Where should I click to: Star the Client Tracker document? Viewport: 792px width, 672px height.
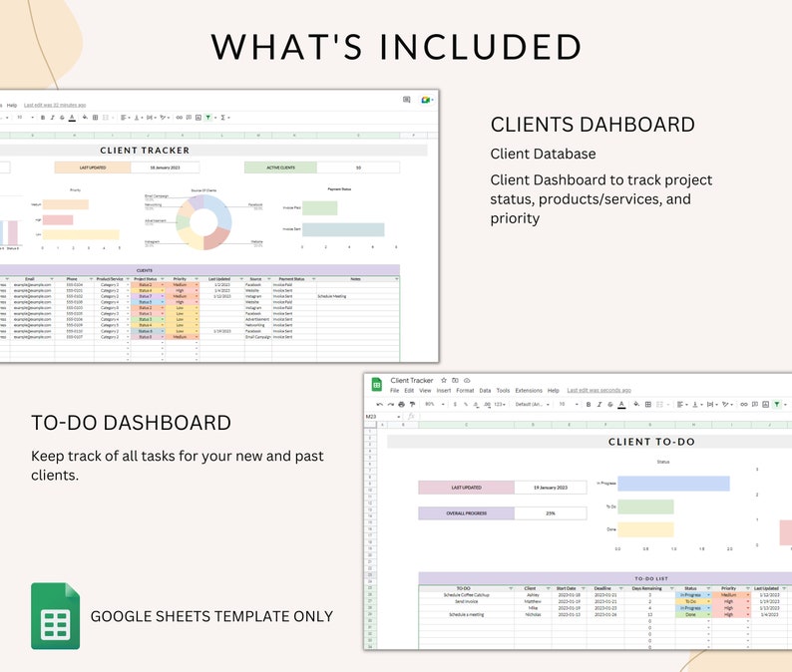pos(444,380)
